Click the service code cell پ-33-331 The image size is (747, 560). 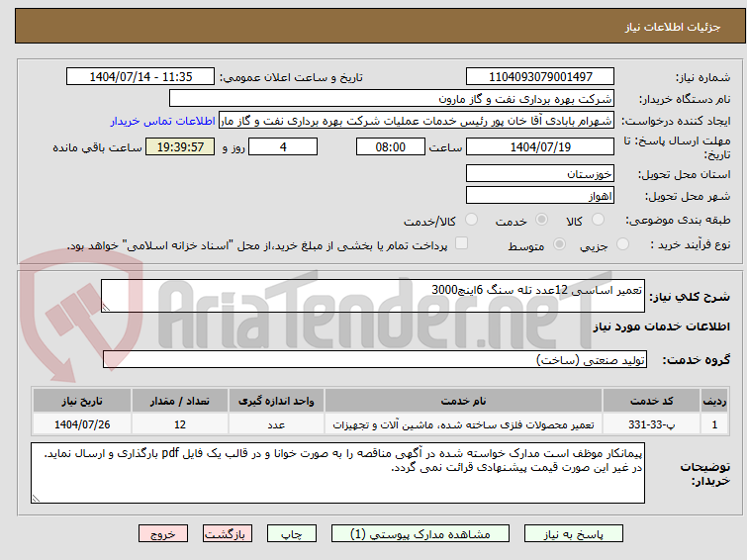tap(651, 424)
